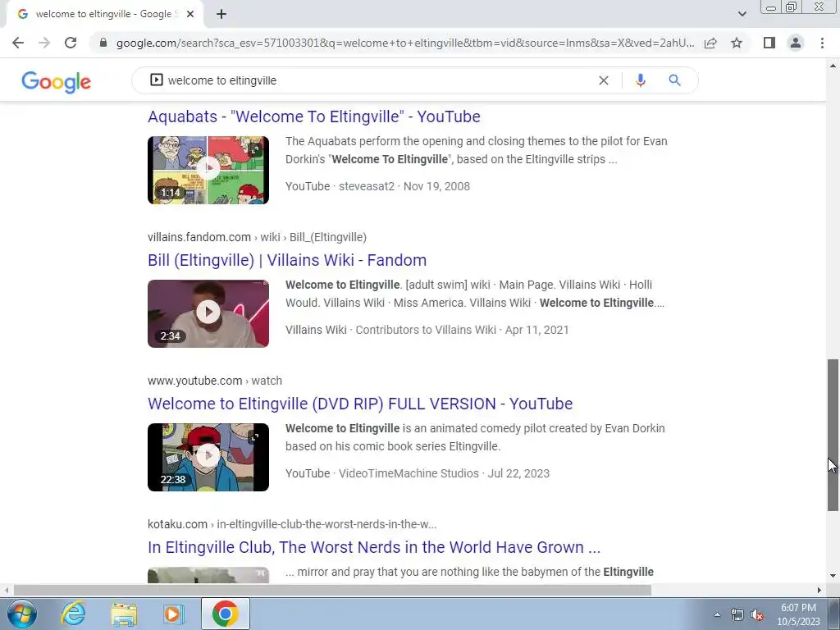Bookmark this page with the star icon
Image resolution: width=840 pixels, height=630 pixels.
(737, 43)
